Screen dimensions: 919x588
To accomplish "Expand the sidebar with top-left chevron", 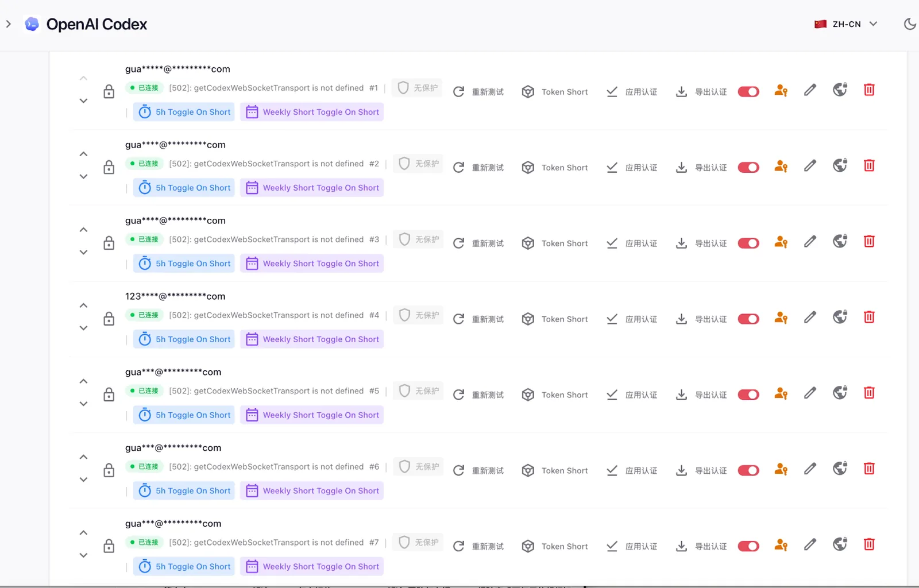I will [8, 24].
